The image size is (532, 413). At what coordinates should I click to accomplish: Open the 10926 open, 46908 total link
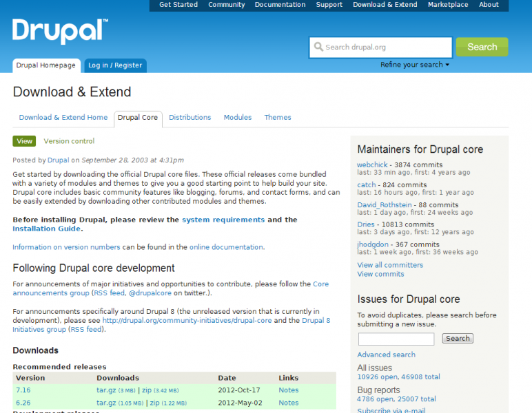click(399, 377)
